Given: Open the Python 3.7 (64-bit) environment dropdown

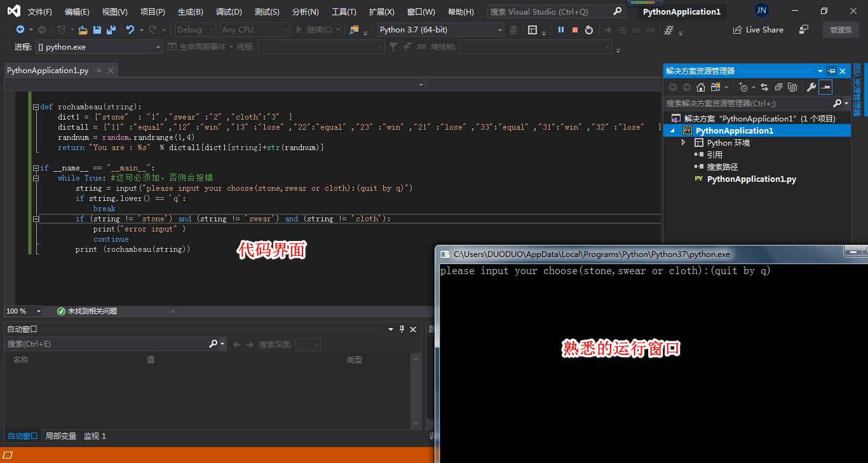Looking at the screenshot, I should [500, 30].
